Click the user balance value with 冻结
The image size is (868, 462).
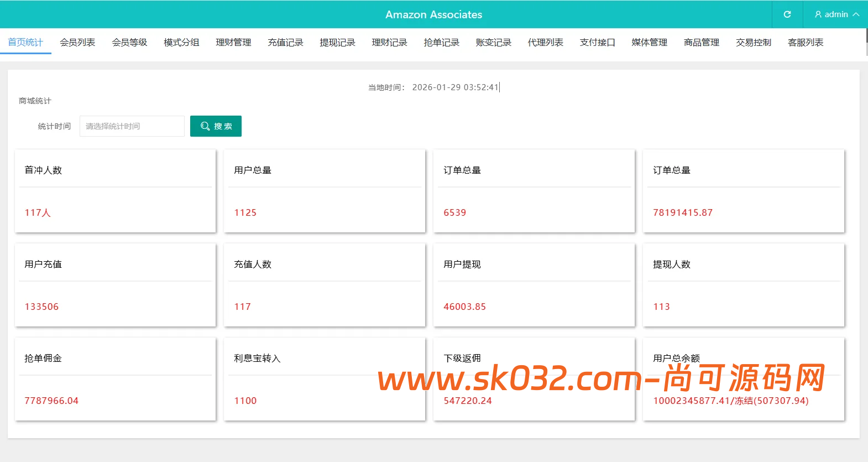click(730, 401)
